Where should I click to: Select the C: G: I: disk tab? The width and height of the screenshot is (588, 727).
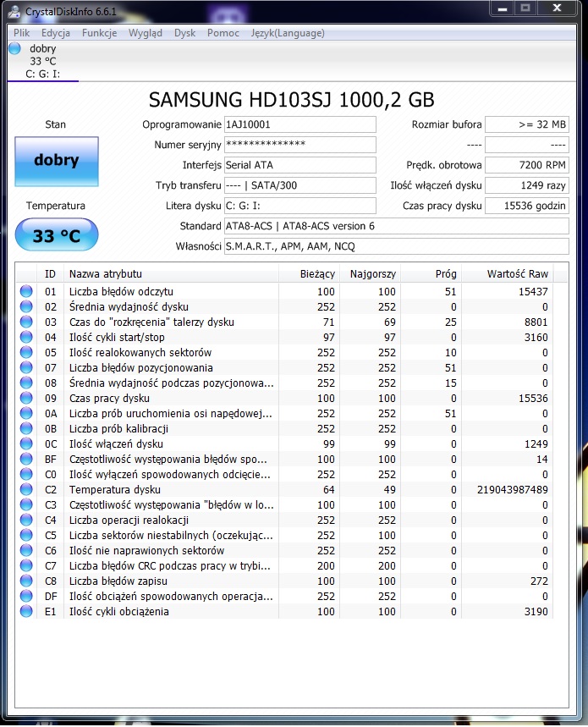pyautogui.click(x=42, y=61)
